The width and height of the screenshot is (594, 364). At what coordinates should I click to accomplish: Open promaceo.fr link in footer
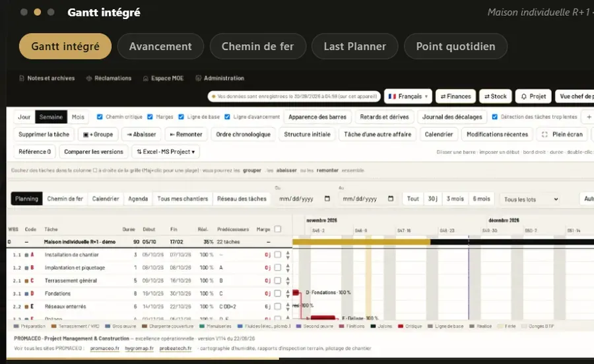[104, 348]
